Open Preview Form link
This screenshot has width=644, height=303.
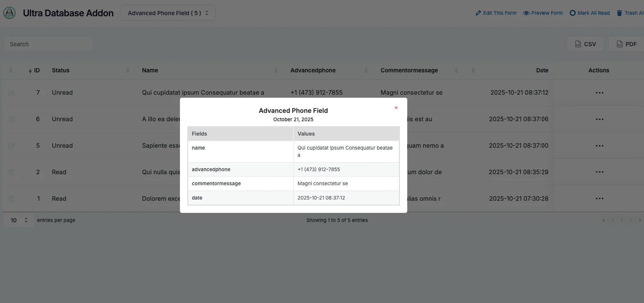(543, 13)
